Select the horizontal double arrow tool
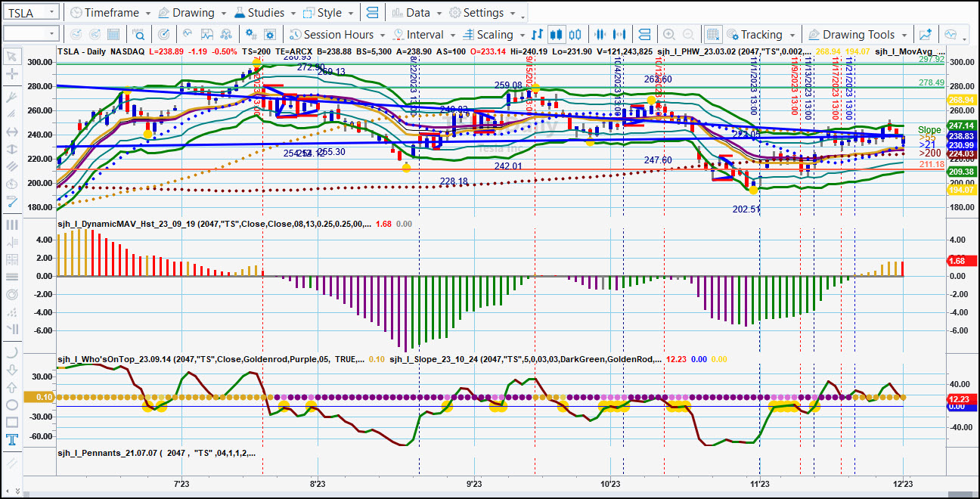This screenshot has height=499, width=980. [x=12, y=132]
